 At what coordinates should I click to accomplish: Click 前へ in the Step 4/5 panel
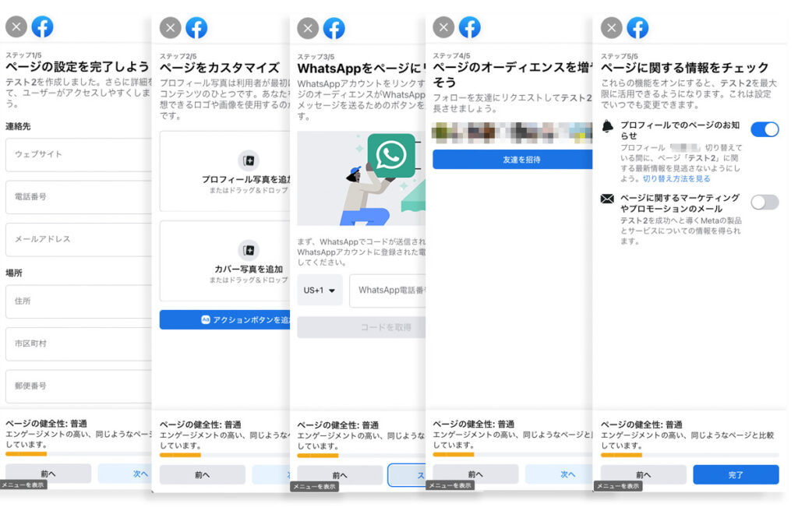pyautogui.click(x=476, y=474)
